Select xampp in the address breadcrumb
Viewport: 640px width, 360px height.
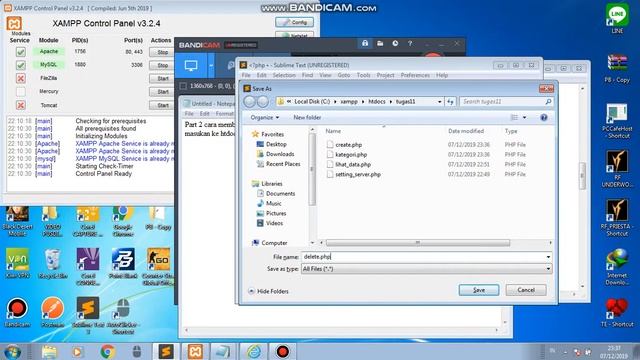[x=349, y=102]
